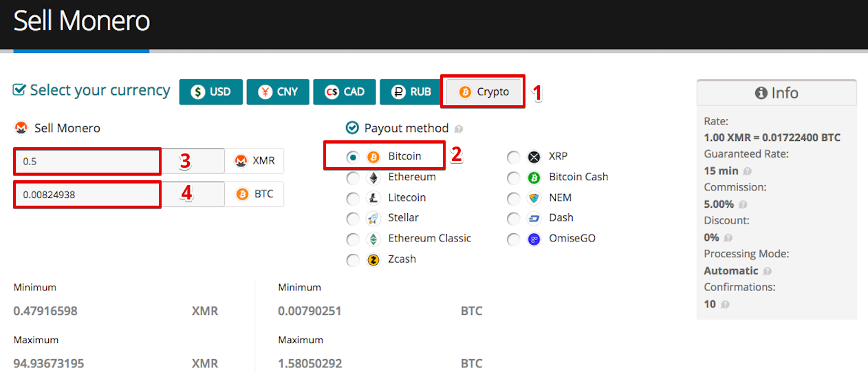Select the Ethereum payout radio button
This screenshot has height=379, width=868.
point(353,178)
